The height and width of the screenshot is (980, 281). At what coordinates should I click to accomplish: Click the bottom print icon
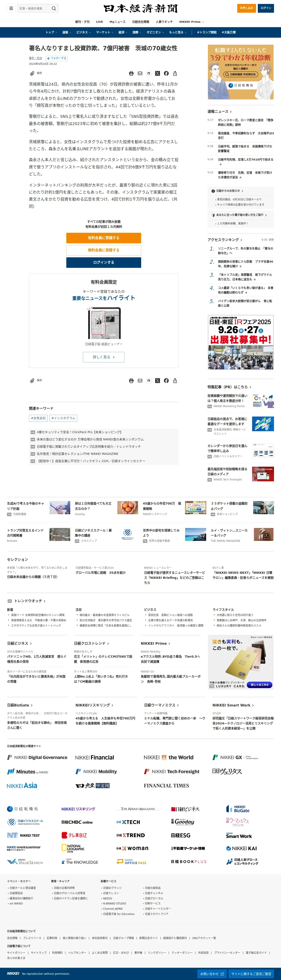click(x=131, y=380)
